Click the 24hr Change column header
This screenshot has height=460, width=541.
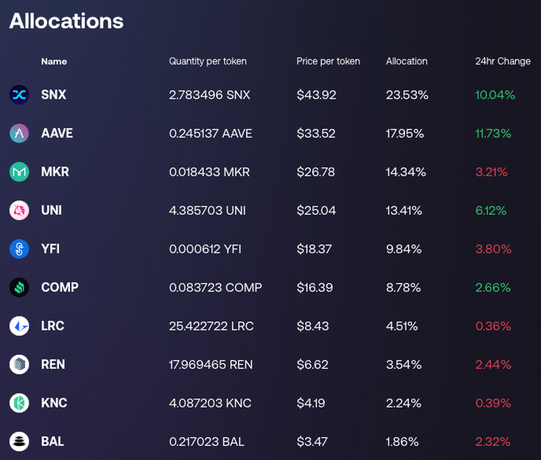point(503,61)
